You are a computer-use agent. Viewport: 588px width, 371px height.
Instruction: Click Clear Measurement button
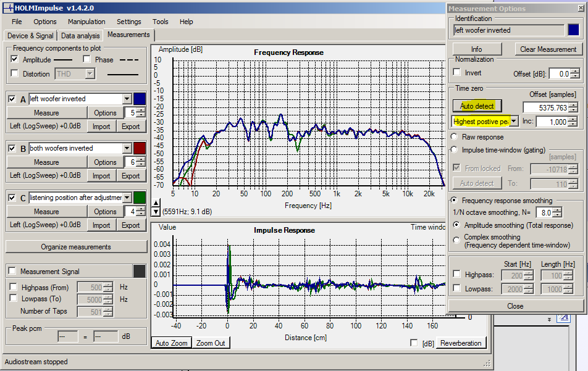click(548, 49)
